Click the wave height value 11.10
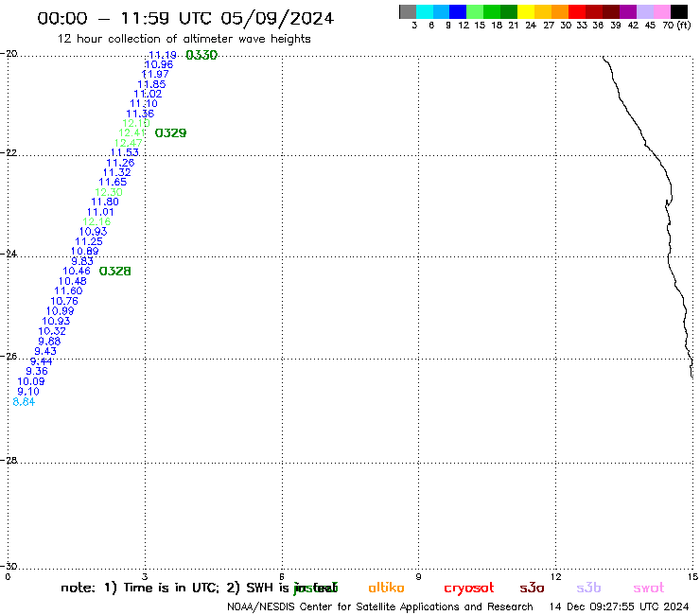700x615 pixels. (144, 104)
